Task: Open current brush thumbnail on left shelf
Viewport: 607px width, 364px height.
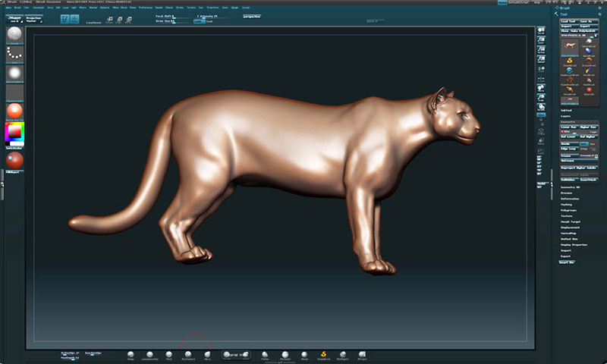Action: click(x=14, y=34)
